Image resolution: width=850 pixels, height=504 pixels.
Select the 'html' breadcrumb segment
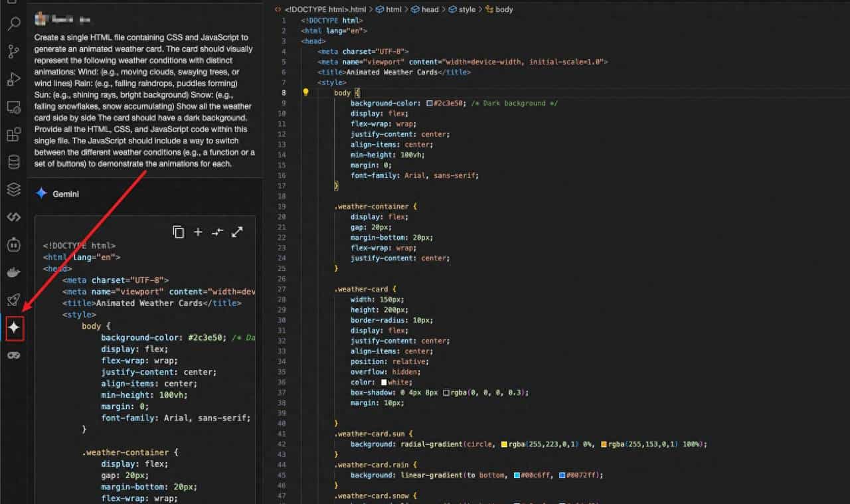click(393, 10)
